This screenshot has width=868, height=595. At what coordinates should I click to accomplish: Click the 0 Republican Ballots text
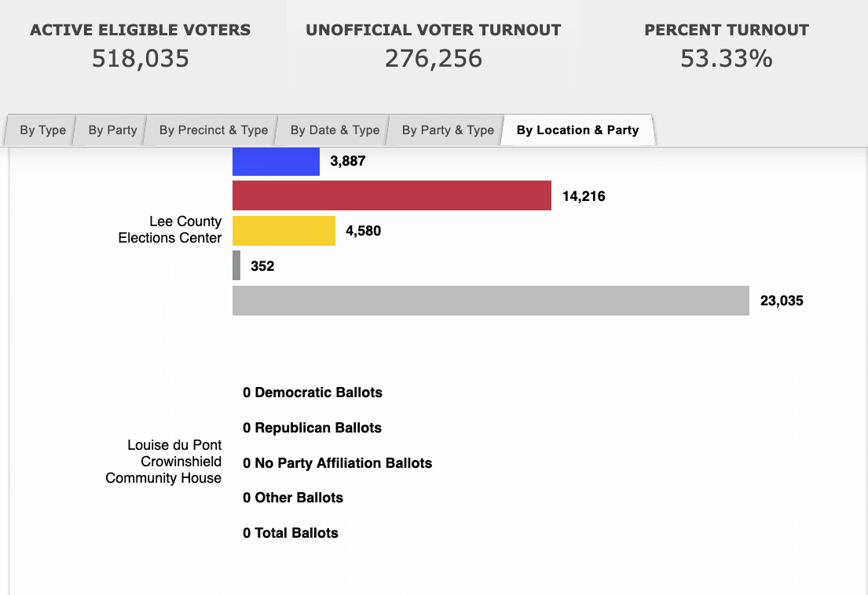coord(312,428)
